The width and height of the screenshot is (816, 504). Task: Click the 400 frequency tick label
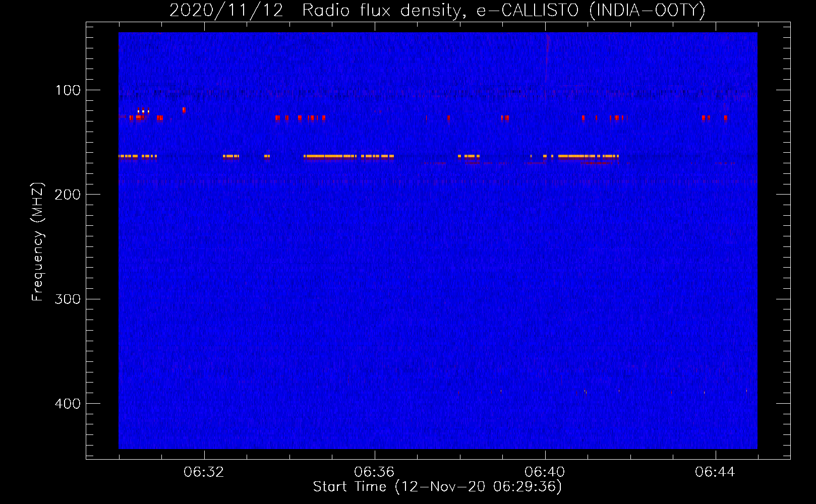68,404
